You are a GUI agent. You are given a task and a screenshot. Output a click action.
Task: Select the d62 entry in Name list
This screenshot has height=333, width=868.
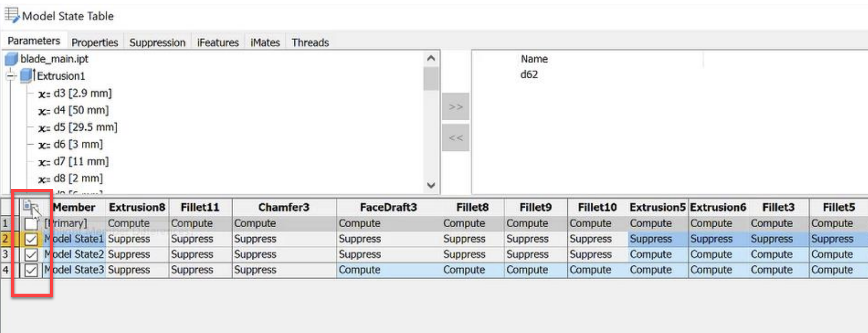(529, 74)
